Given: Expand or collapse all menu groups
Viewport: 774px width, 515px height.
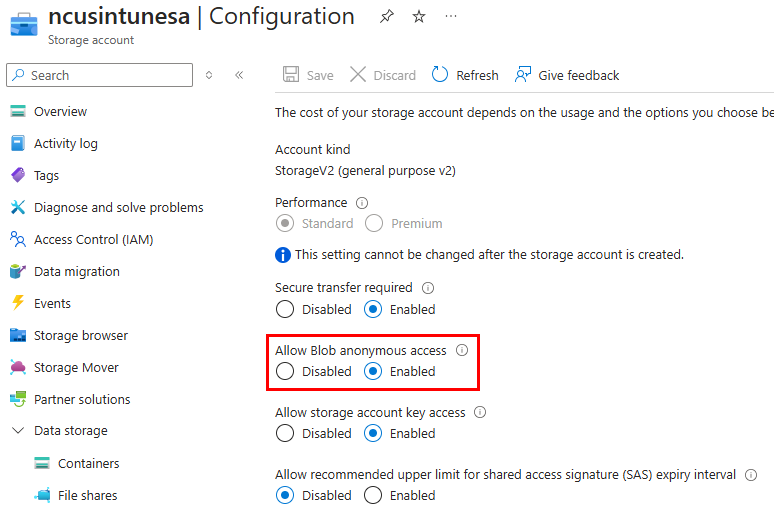Looking at the screenshot, I should click(x=209, y=75).
